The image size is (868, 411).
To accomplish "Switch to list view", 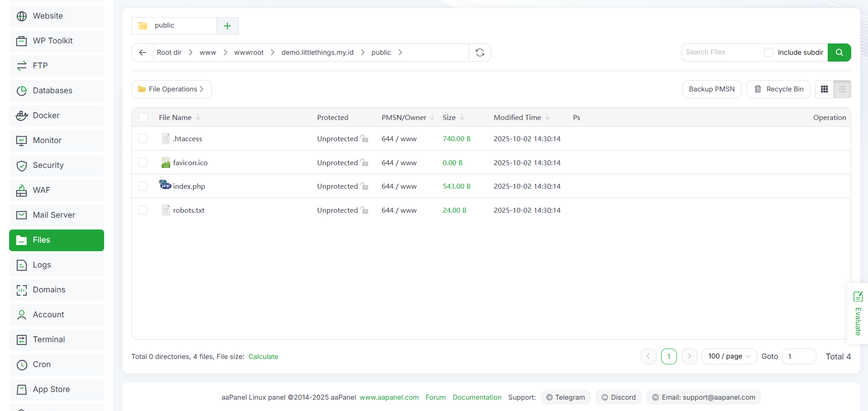I will tap(842, 89).
